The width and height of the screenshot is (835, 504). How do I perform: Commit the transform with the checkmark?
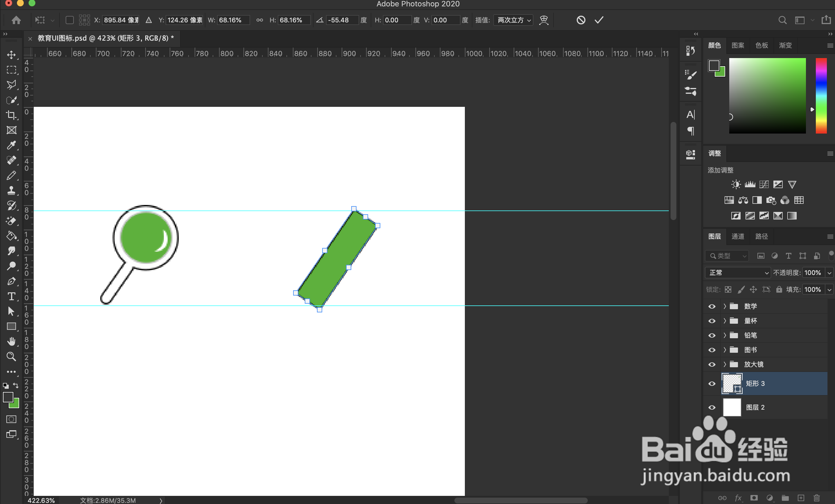point(599,20)
